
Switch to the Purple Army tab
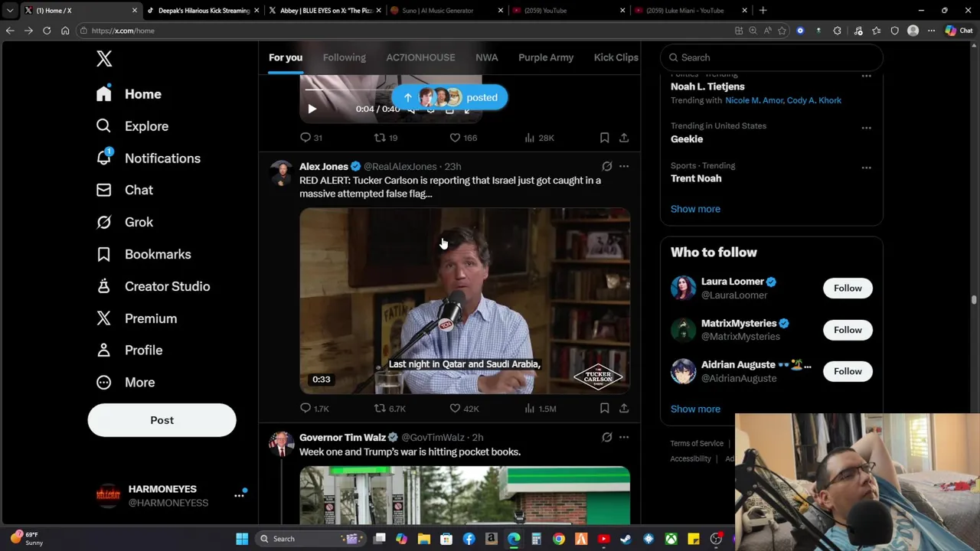click(546, 57)
